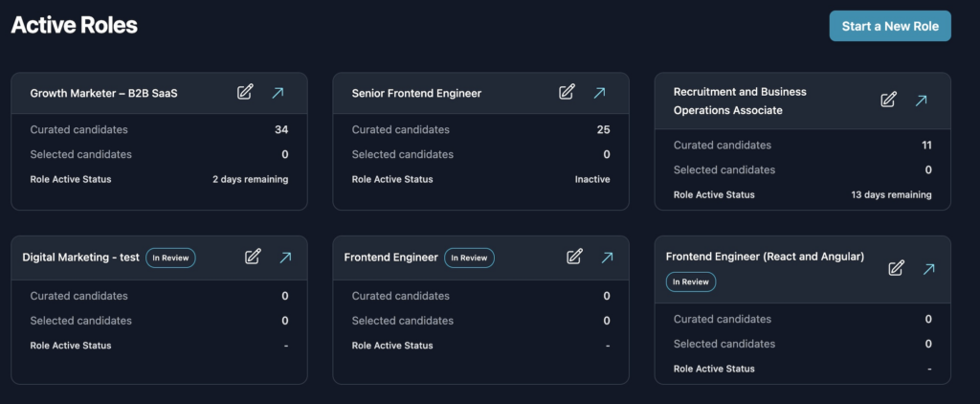
Task: Click the Active Roles heading
Action: click(75, 26)
